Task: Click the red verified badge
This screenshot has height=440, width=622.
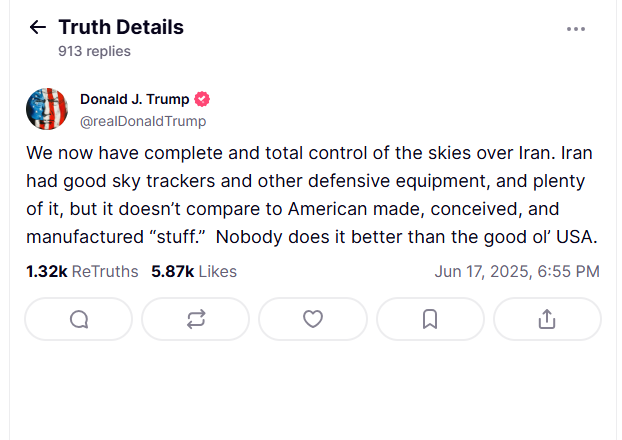Action: 201,100
